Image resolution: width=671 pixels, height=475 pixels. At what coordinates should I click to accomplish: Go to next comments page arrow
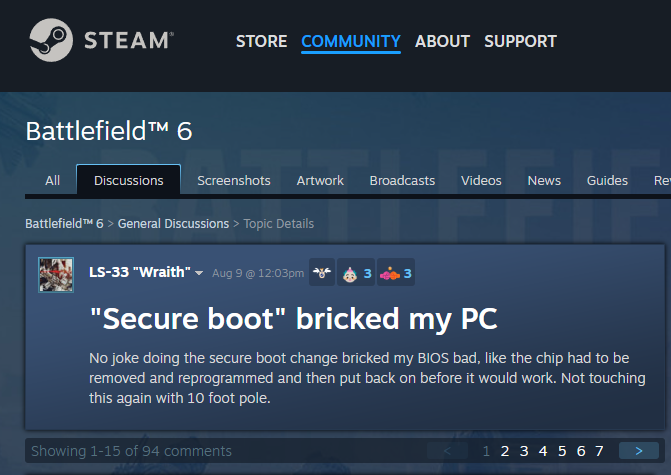(x=638, y=451)
